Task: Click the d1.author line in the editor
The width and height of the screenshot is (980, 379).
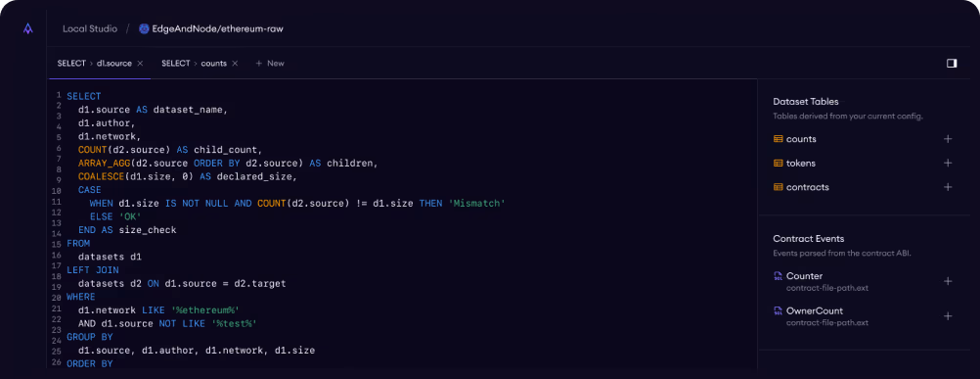Action: click(x=107, y=123)
